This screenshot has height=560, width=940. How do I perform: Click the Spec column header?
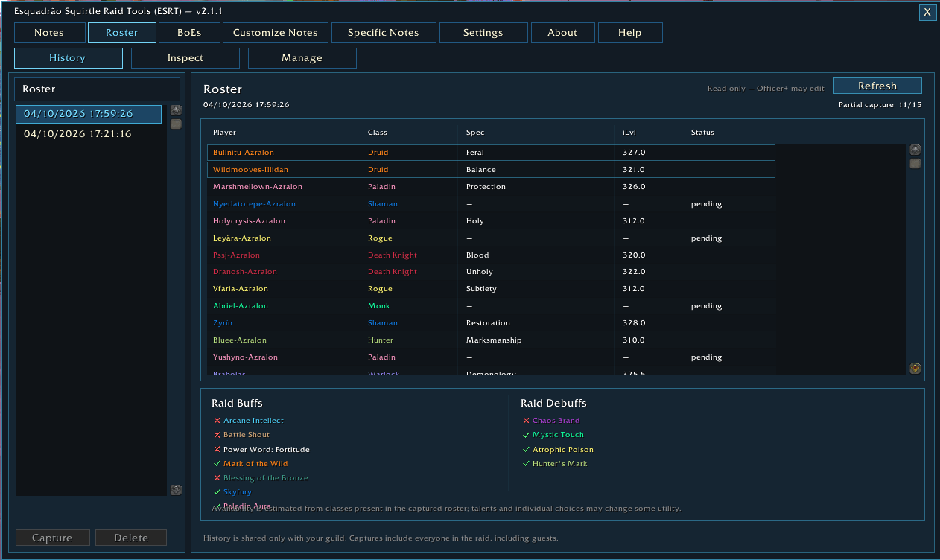[475, 133]
